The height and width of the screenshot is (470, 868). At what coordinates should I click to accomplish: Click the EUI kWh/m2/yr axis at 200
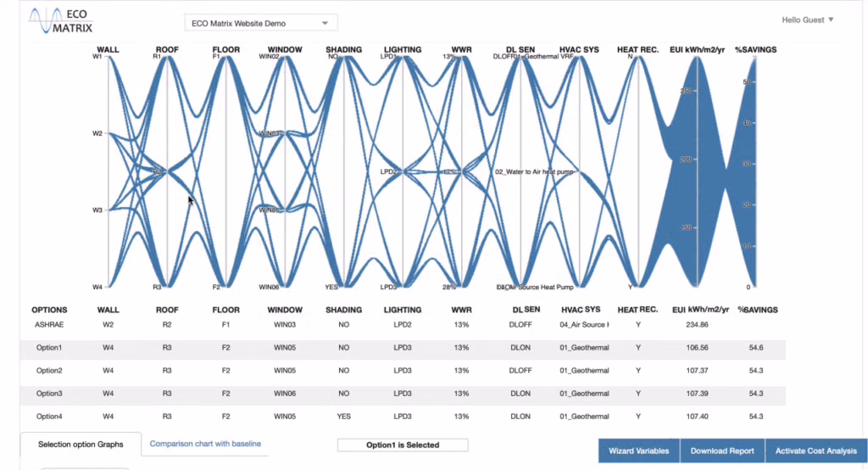(x=686, y=159)
